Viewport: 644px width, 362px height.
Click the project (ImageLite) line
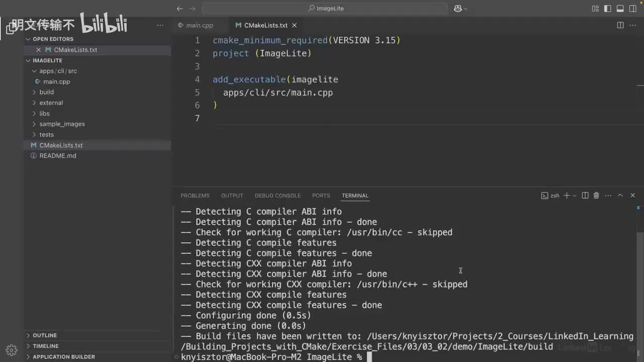click(x=262, y=53)
